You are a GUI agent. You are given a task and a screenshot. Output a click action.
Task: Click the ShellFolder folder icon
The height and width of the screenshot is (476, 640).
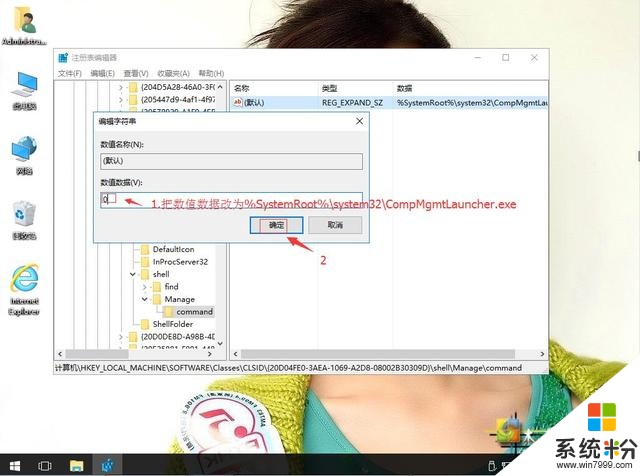(x=144, y=324)
